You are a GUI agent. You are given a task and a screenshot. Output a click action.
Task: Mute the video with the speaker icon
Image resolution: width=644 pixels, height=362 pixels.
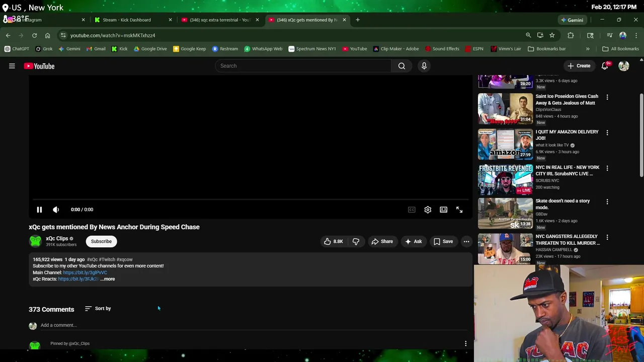pos(56,210)
